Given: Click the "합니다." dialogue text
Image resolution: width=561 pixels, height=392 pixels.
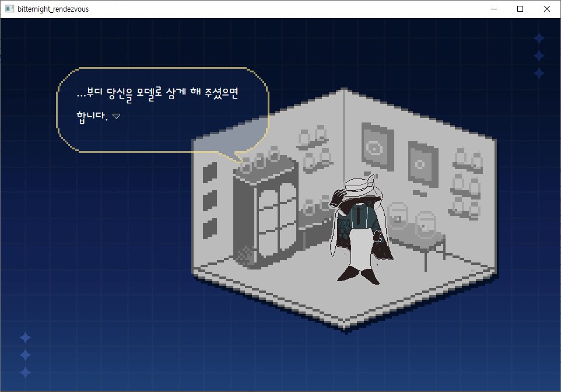Looking at the screenshot, I should pyautogui.click(x=92, y=117).
